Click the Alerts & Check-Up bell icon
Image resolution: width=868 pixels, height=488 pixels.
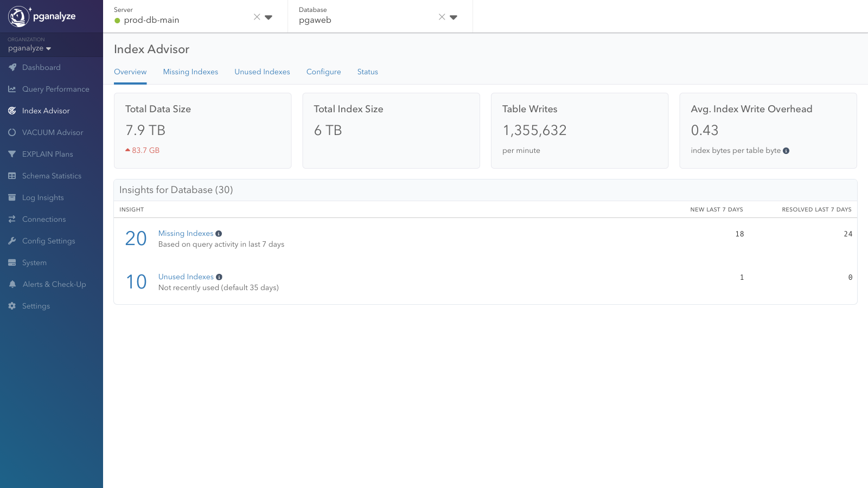(12, 284)
